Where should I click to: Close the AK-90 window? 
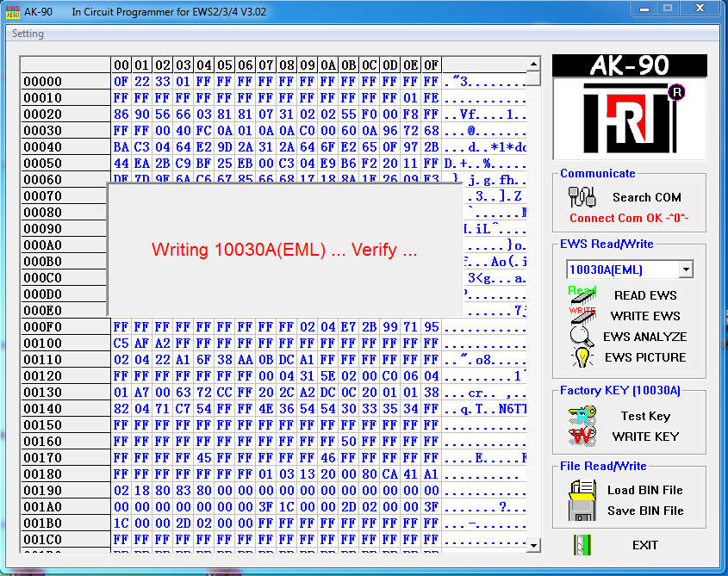[700, 8]
